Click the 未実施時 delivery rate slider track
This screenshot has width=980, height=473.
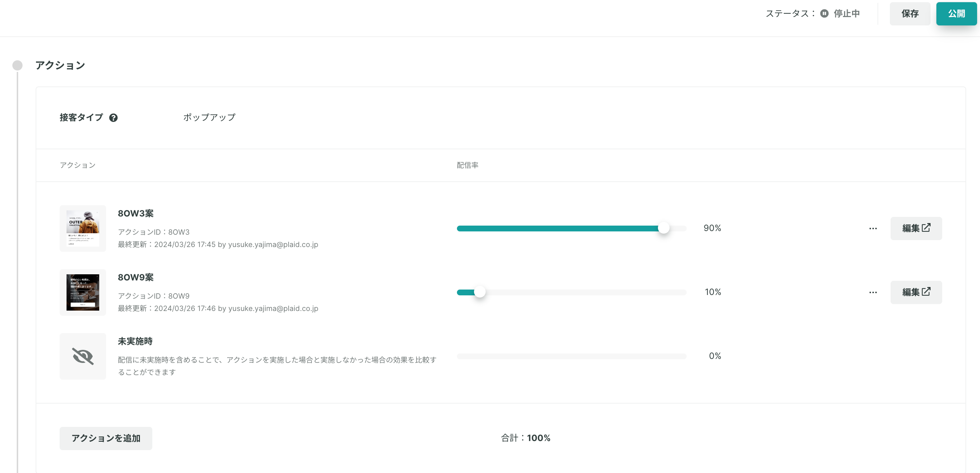(571, 356)
